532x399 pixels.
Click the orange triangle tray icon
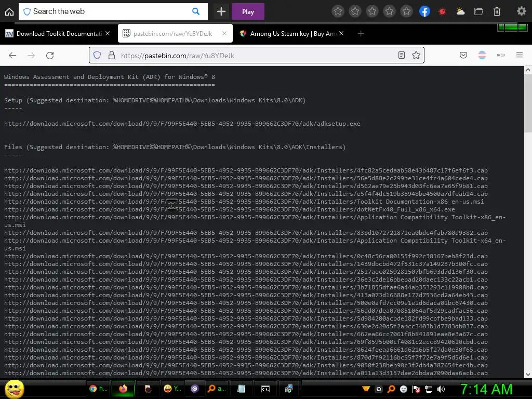tap(366, 389)
